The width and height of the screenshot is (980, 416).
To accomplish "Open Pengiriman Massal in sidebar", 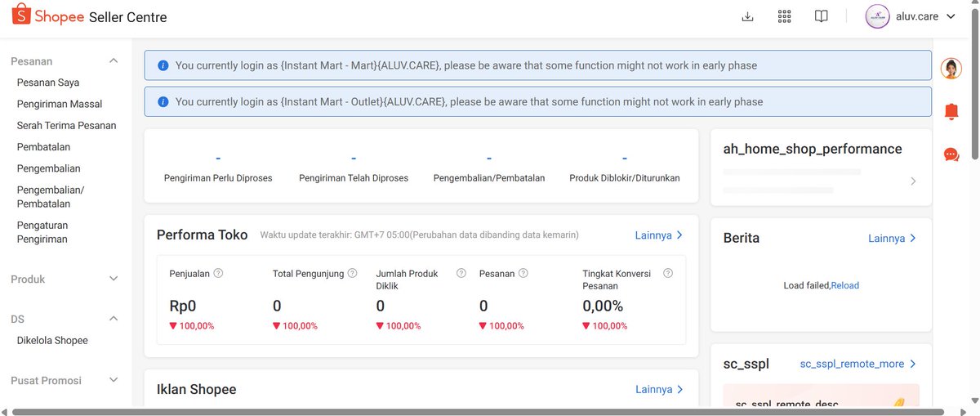I will tap(60, 104).
